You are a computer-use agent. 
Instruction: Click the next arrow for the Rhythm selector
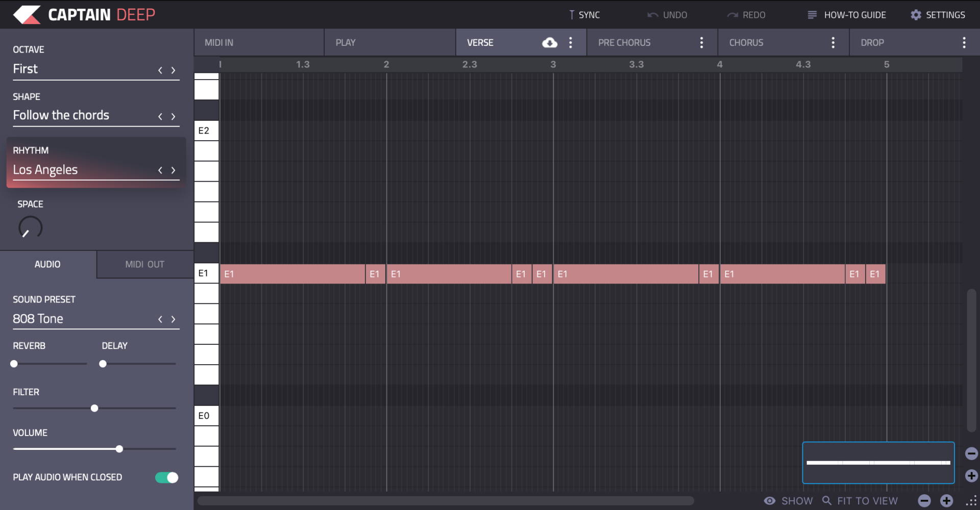(x=173, y=170)
